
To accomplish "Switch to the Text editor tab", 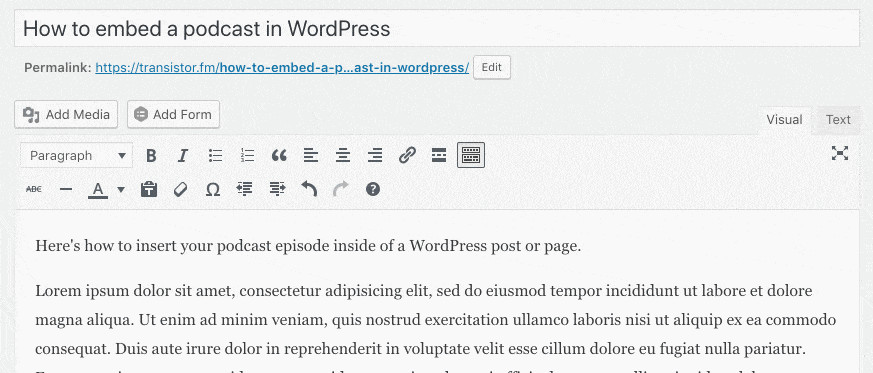I will tap(838, 120).
